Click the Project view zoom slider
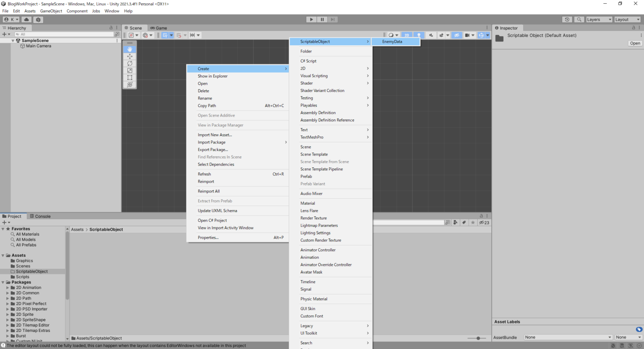Viewport: 644px width, 349px height. pyautogui.click(x=478, y=338)
